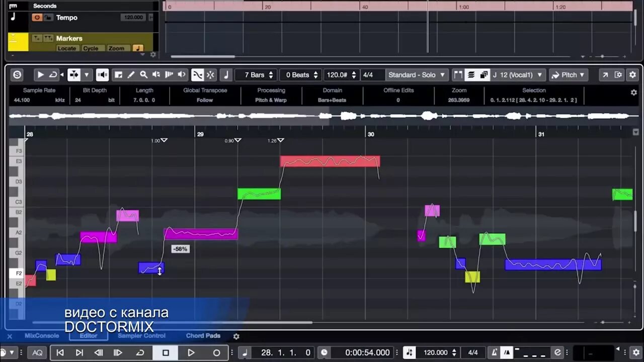The image size is (644, 362).
Task: Click the transport Record button
Action: pyautogui.click(x=216, y=352)
